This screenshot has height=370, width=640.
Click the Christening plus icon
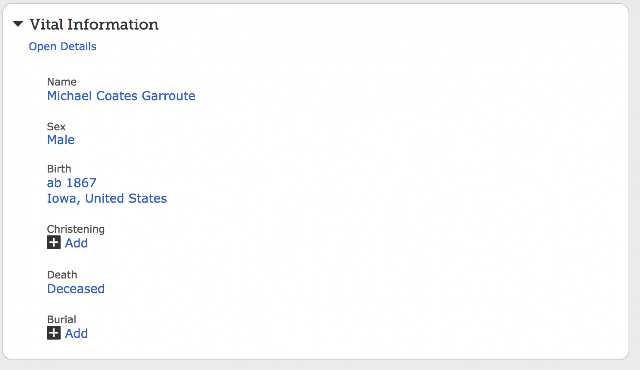[53, 242]
